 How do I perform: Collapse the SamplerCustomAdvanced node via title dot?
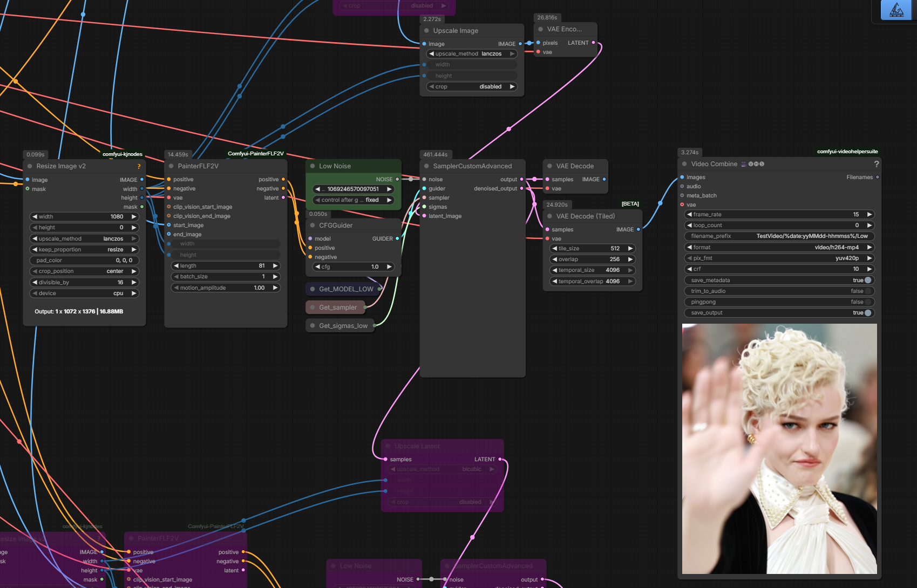(426, 166)
